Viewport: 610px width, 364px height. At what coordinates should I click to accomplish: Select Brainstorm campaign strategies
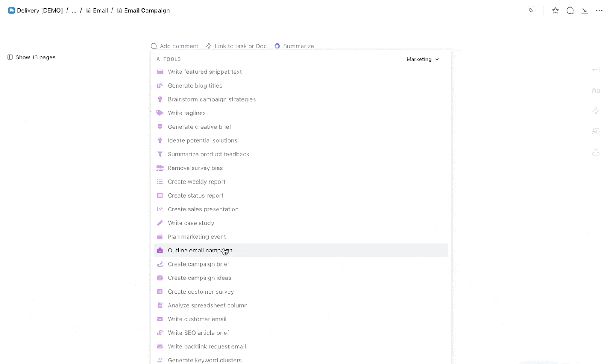(212, 99)
